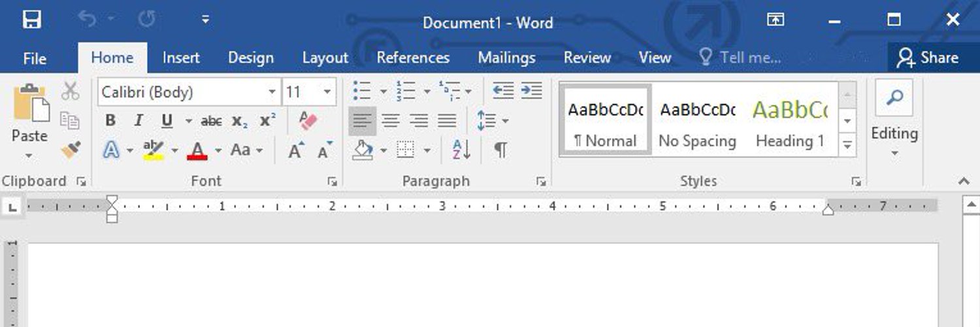This screenshot has height=327, width=980.
Task: Open highlight color dropdown arrow
Action: point(174,151)
